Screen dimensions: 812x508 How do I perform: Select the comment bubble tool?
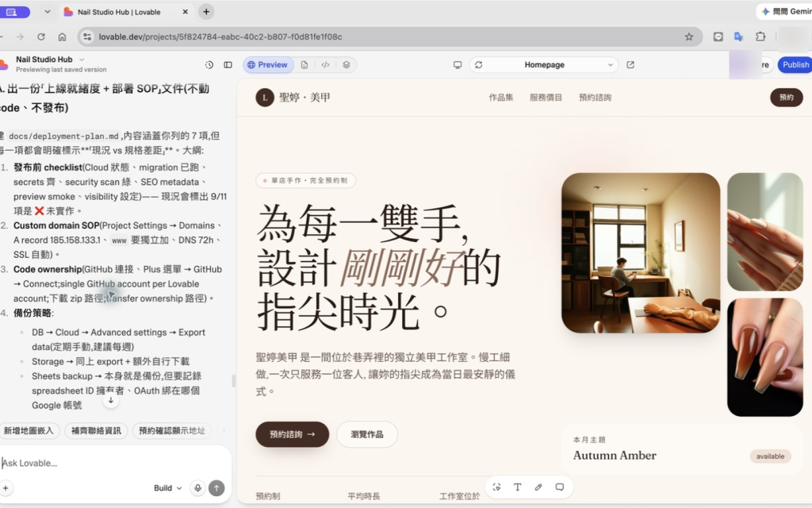560,487
